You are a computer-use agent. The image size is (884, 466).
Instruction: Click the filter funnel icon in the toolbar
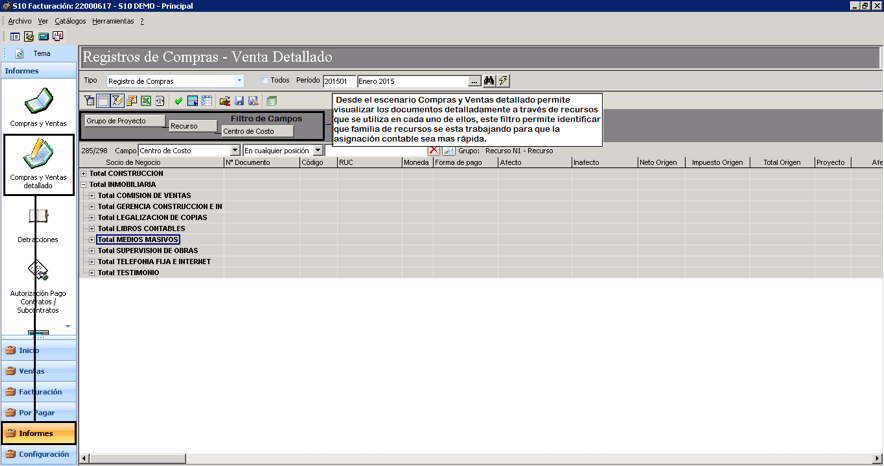click(90, 101)
